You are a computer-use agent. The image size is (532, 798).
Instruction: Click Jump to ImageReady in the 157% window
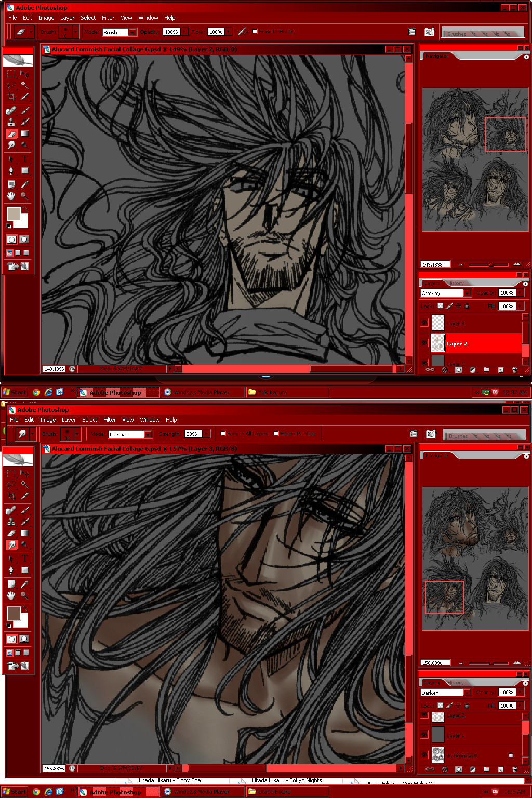(18, 666)
